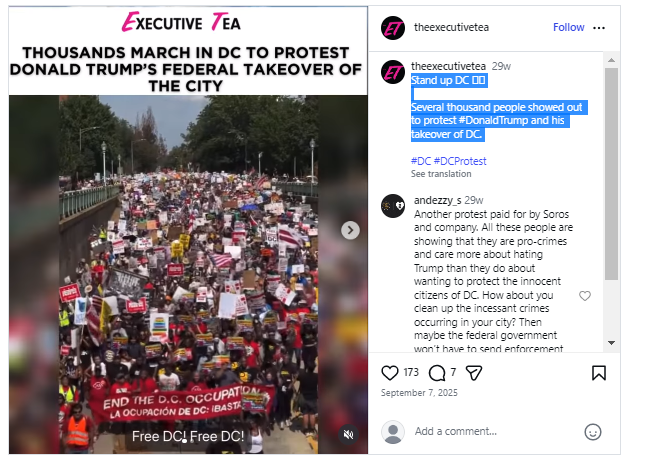Open comments via the speech bubble icon
Screen dimensions: 645x470
pyautogui.click(x=437, y=373)
